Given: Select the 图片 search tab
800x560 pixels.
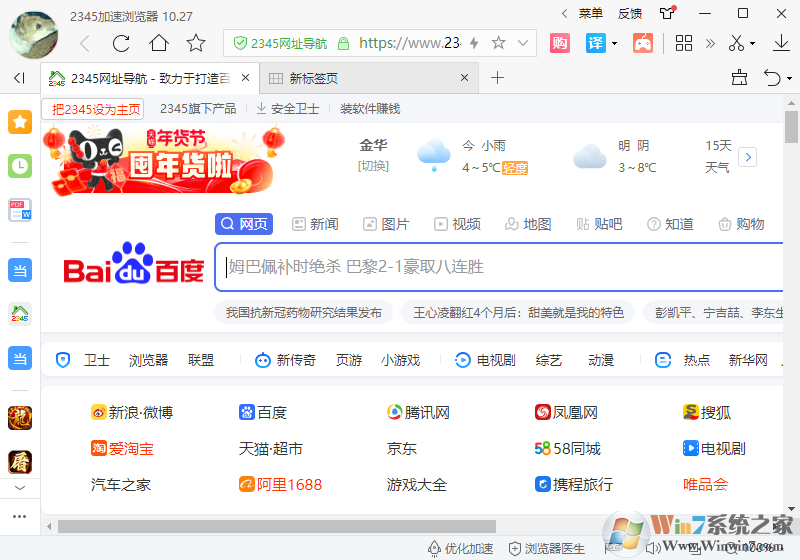Looking at the screenshot, I should tap(386, 224).
